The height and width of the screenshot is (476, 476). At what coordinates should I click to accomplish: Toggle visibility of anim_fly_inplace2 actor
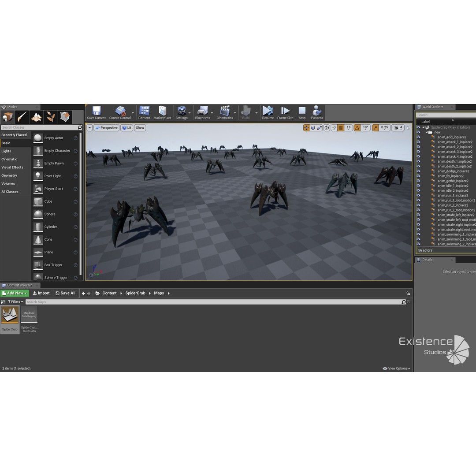[x=418, y=176]
